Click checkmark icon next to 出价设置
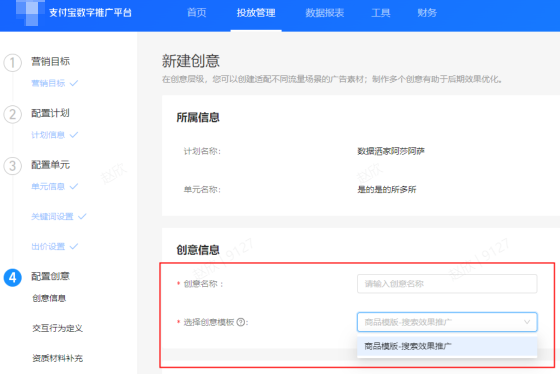Screen dimensions: 560x374 coord(74,246)
